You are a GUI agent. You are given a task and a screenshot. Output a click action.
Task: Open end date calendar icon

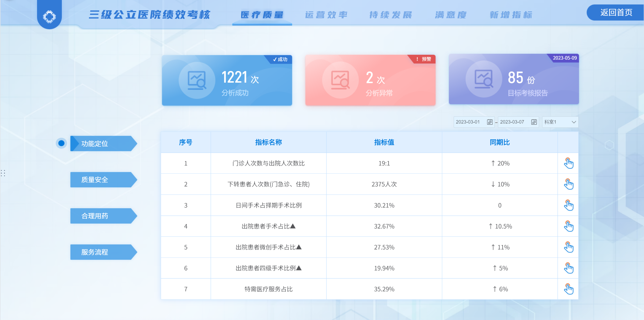[534, 122]
